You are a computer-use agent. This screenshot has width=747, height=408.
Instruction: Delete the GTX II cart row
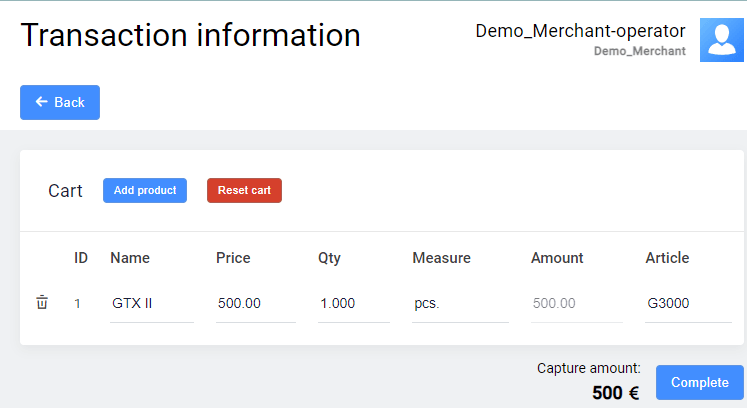[x=42, y=303]
